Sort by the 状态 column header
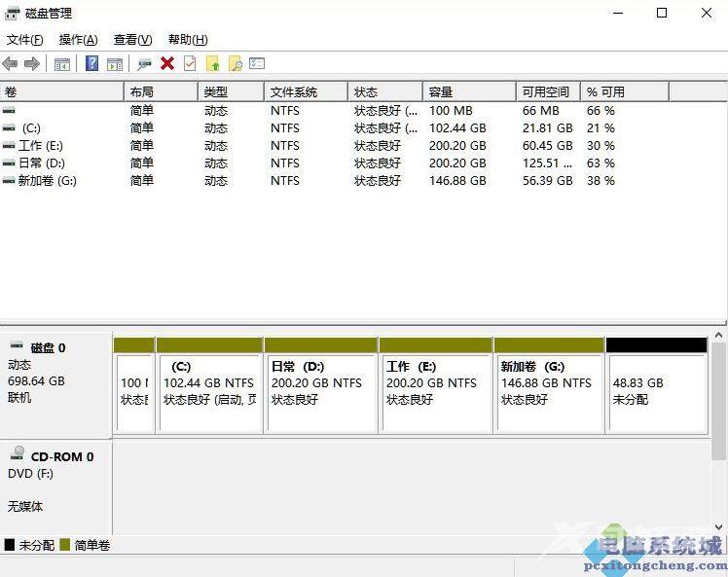Viewport: 728px width, 577px height. [385, 91]
